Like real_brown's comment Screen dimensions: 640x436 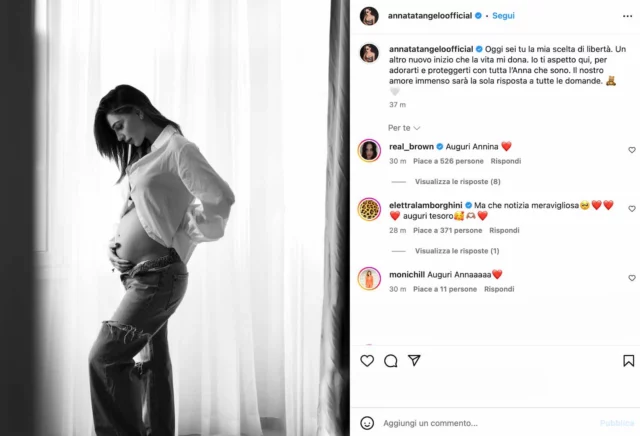coord(632,150)
